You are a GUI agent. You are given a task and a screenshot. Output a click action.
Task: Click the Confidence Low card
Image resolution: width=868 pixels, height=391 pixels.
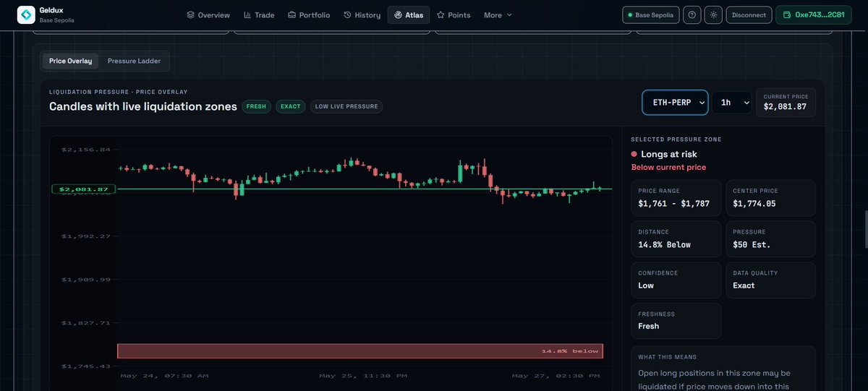676,280
